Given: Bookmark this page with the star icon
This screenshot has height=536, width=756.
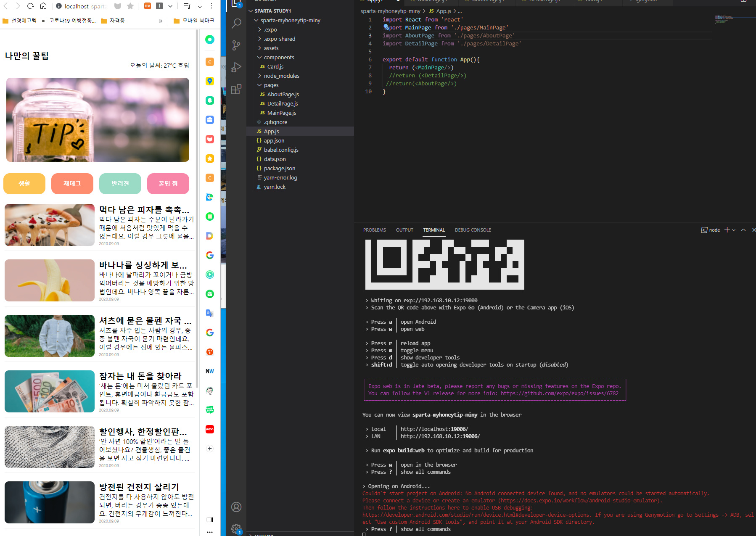Looking at the screenshot, I should [x=130, y=6].
